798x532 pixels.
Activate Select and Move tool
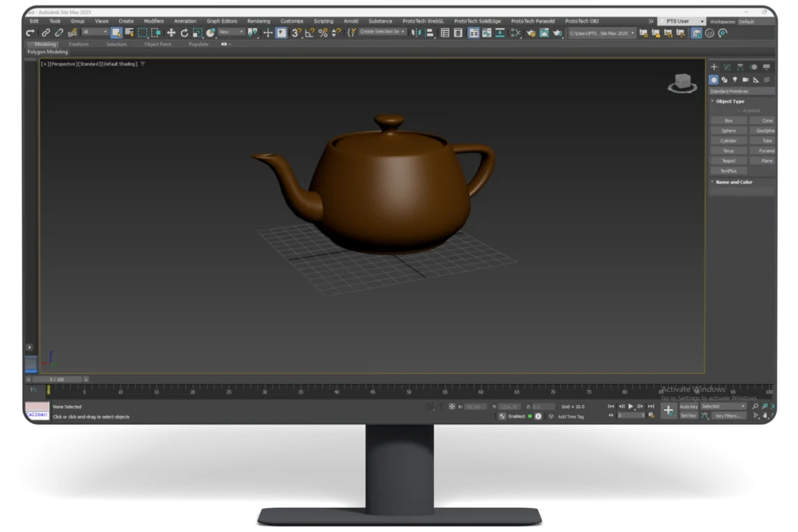[171, 33]
